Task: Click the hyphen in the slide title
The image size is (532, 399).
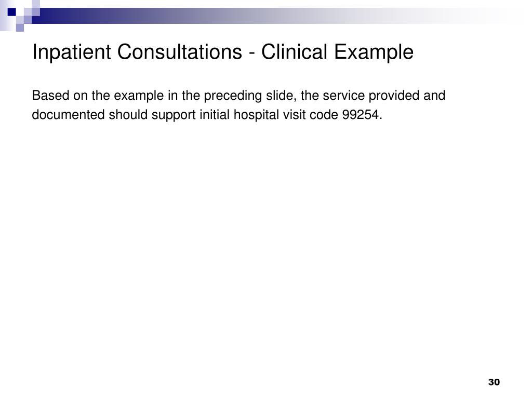Action: pyautogui.click(x=252, y=54)
